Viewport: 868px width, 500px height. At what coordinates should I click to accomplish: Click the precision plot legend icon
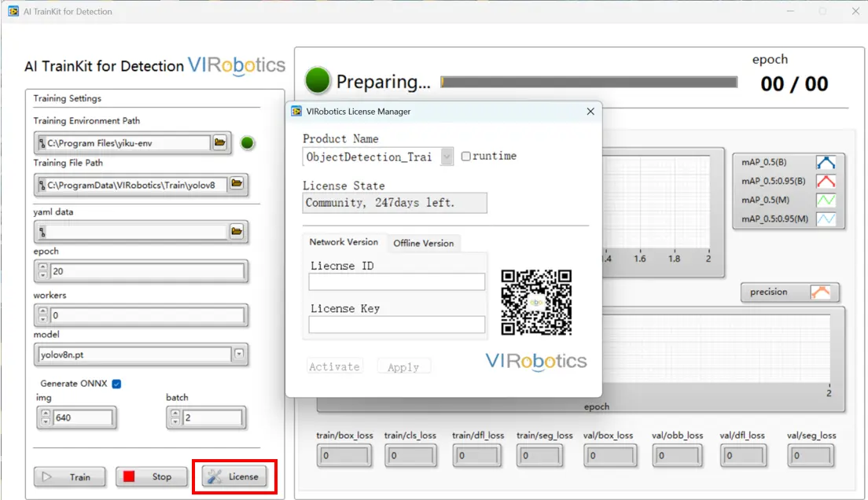pos(820,292)
